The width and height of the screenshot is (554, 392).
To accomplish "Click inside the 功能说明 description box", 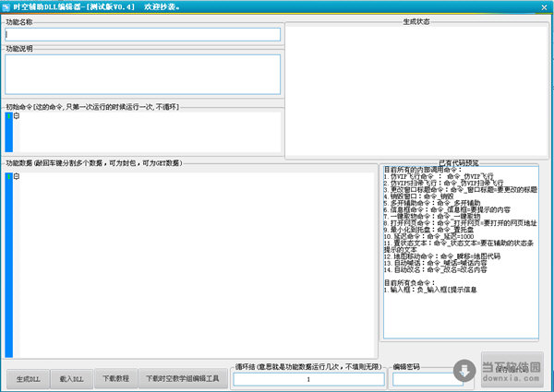I will pos(142,74).
